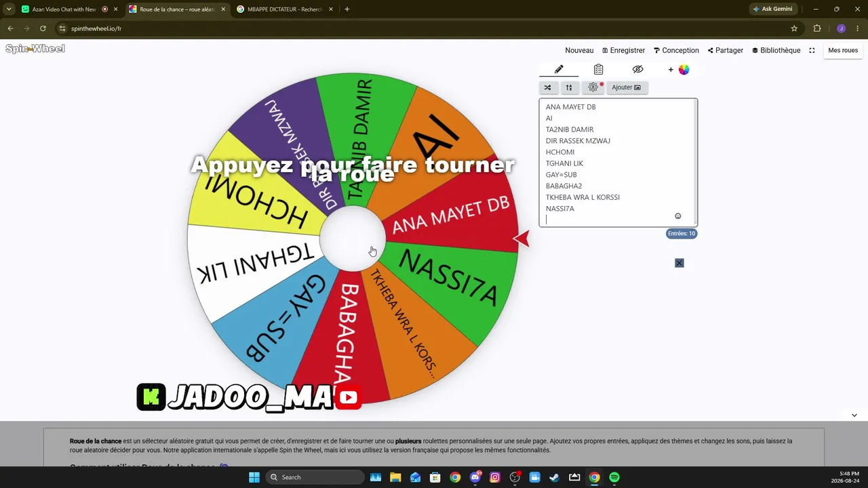Open Steam from the taskbar
Image resolution: width=868 pixels, height=488 pixels.
click(555, 477)
